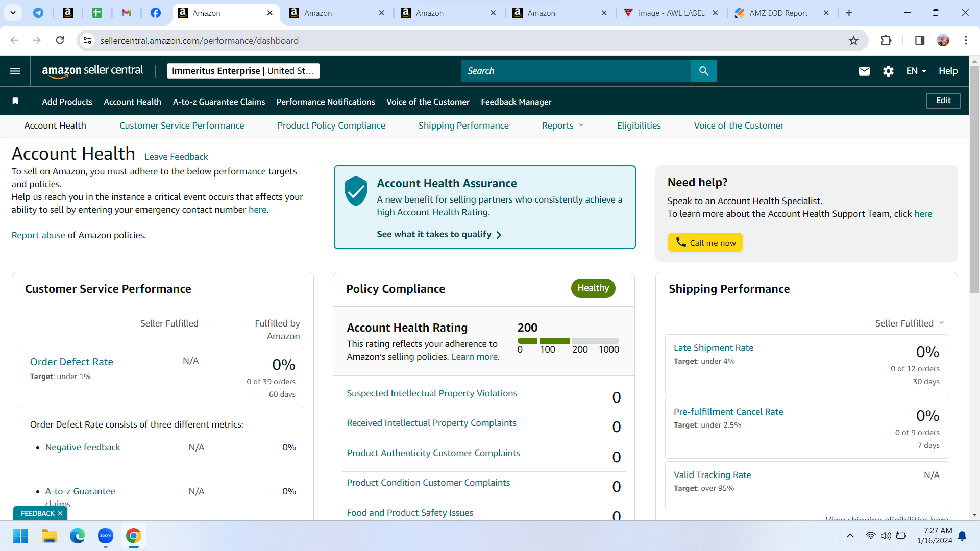Click the Call me now button
980x551 pixels.
coord(705,243)
